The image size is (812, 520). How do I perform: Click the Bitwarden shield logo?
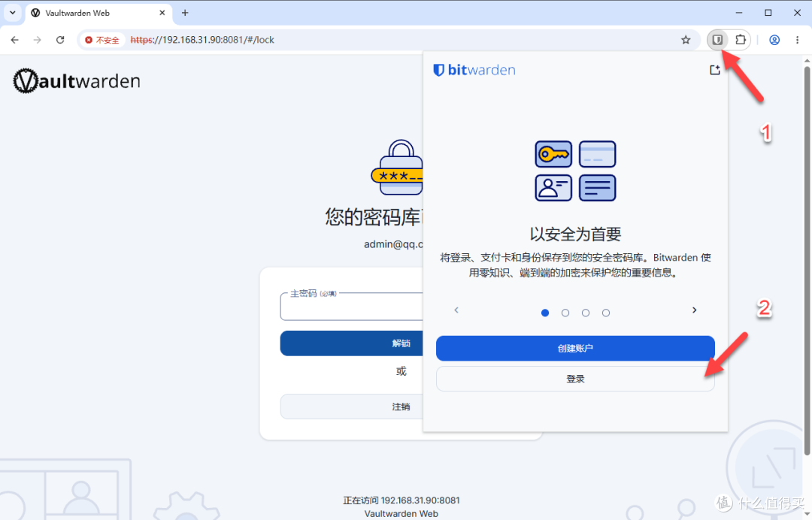point(438,70)
